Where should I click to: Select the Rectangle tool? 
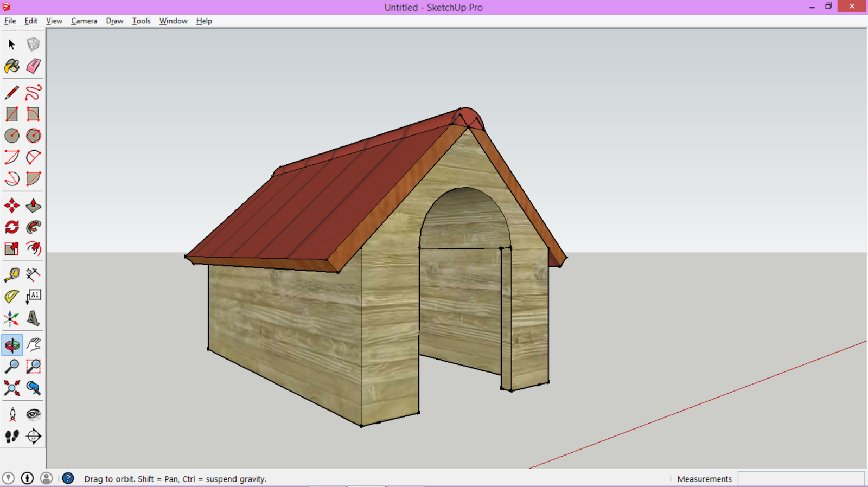pyautogui.click(x=12, y=114)
